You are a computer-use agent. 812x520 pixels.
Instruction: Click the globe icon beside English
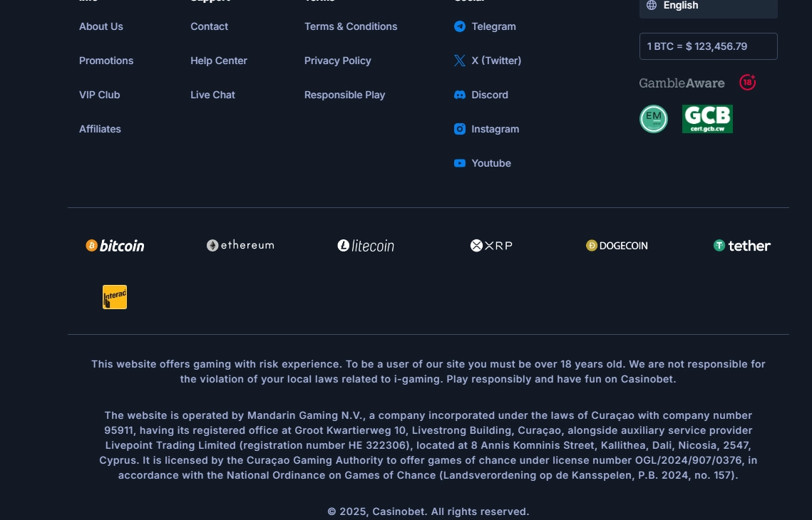652,5
